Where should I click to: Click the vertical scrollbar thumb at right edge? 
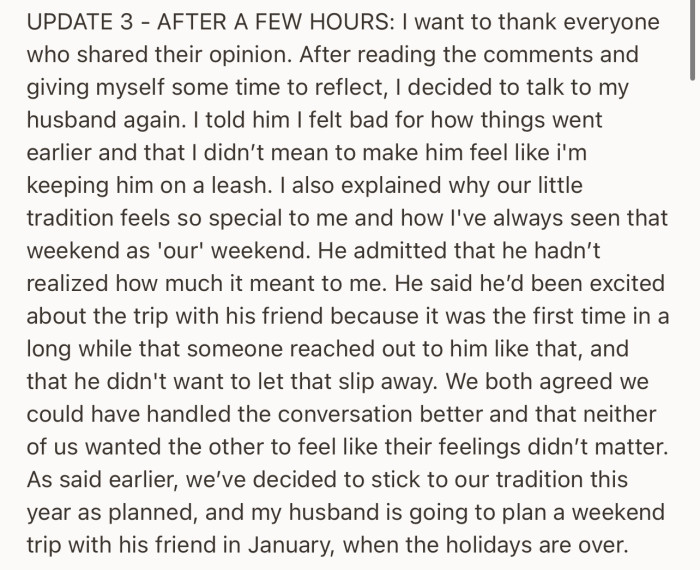[694, 40]
